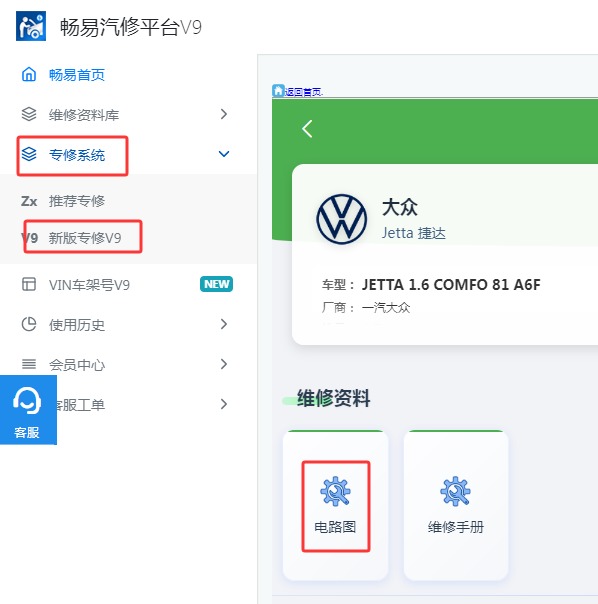Click the 客服 customer service button
This screenshot has width=598, height=604.
pos(28,410)
